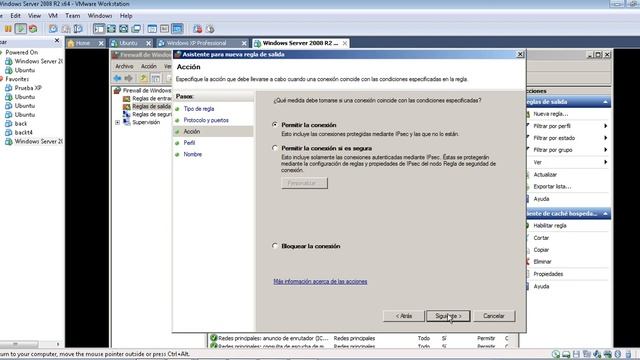Click the Full Screen toolbar icon

point(111,29)
